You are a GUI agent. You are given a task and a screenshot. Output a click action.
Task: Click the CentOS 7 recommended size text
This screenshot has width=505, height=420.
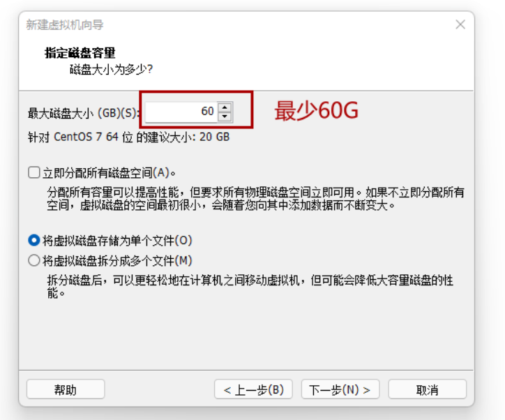(129, 137)
